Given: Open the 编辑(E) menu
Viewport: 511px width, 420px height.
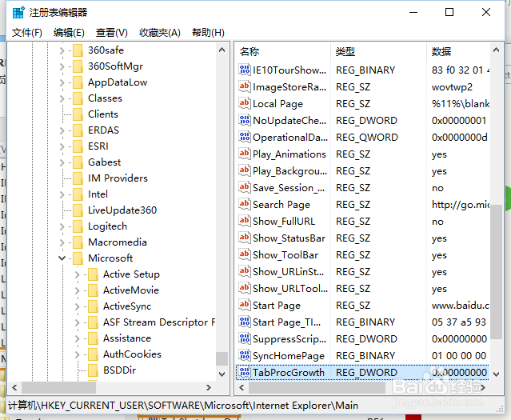Looking at the screenshot, I should tap(69, 33).
